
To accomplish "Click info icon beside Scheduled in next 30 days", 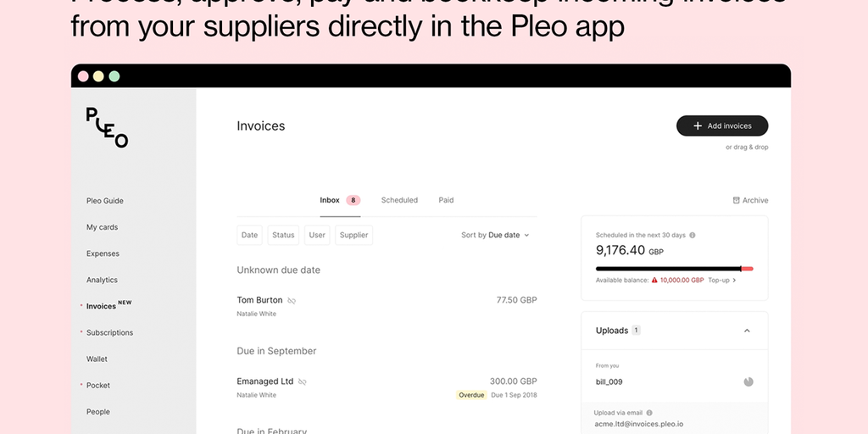I will coord(693,235).
